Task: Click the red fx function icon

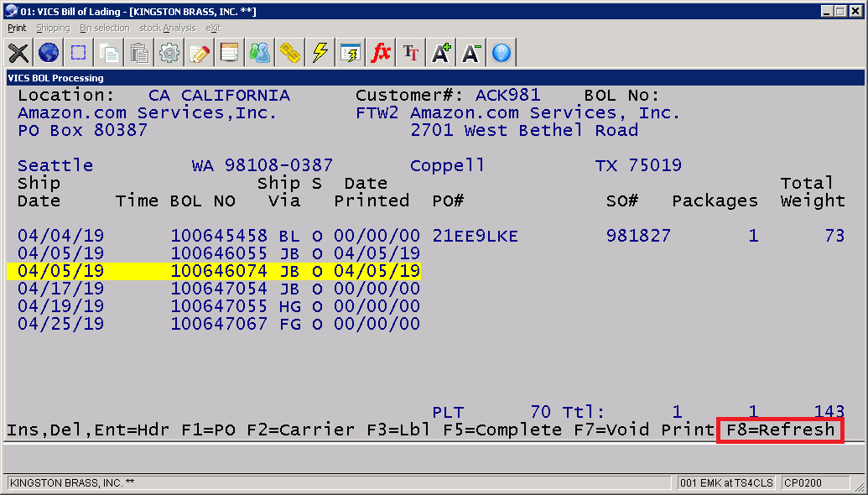Action: [x=380, y=53]
